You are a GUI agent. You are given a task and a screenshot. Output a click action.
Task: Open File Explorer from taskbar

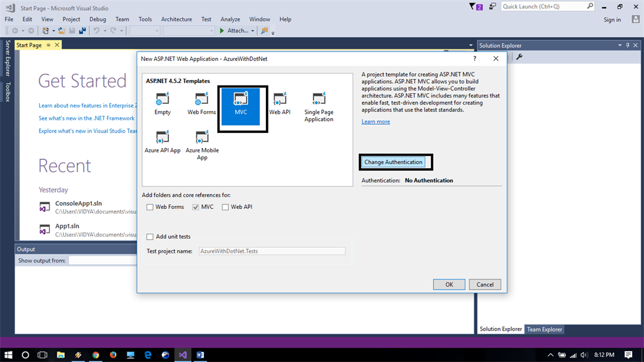coord(61,354)
